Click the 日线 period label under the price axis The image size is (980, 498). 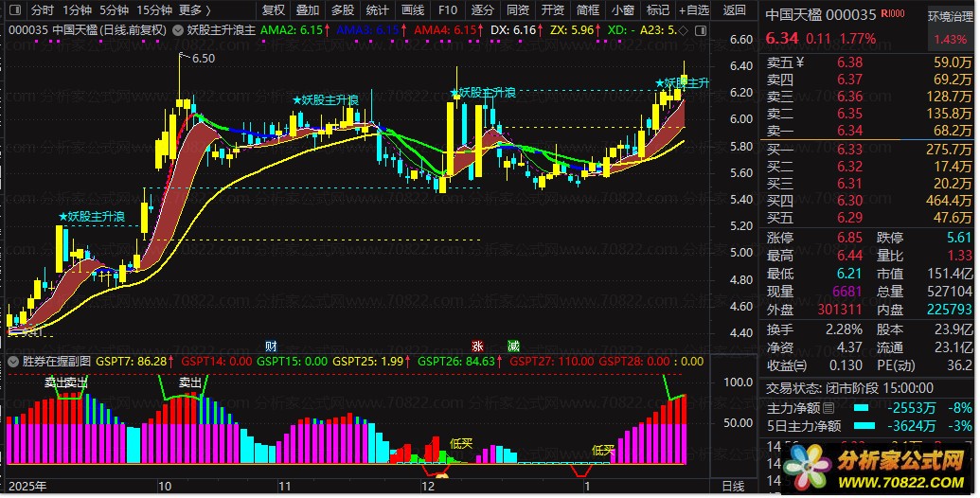click(733, 486)
